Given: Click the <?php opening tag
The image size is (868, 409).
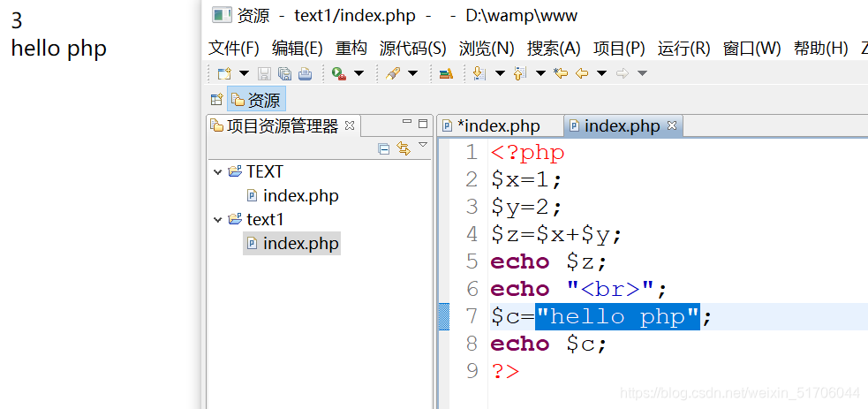Looking at the screenshot, I should tap(527, 152).
